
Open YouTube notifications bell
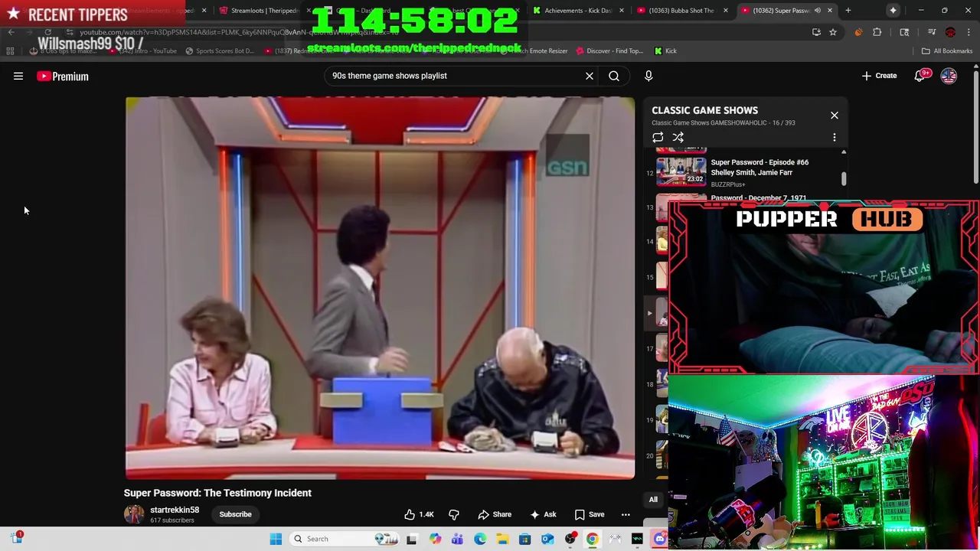click(920, 76)
